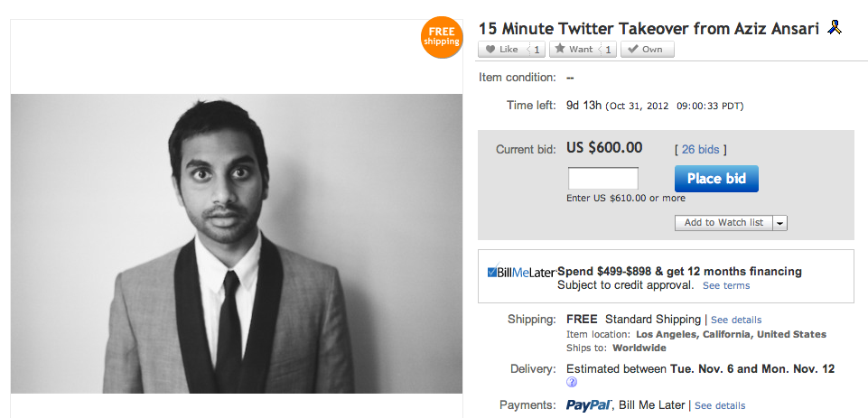The height and width of the screenshot is (418, 868).
Task: Click the heart icon on Like button
Action: (x=490, y=50)
